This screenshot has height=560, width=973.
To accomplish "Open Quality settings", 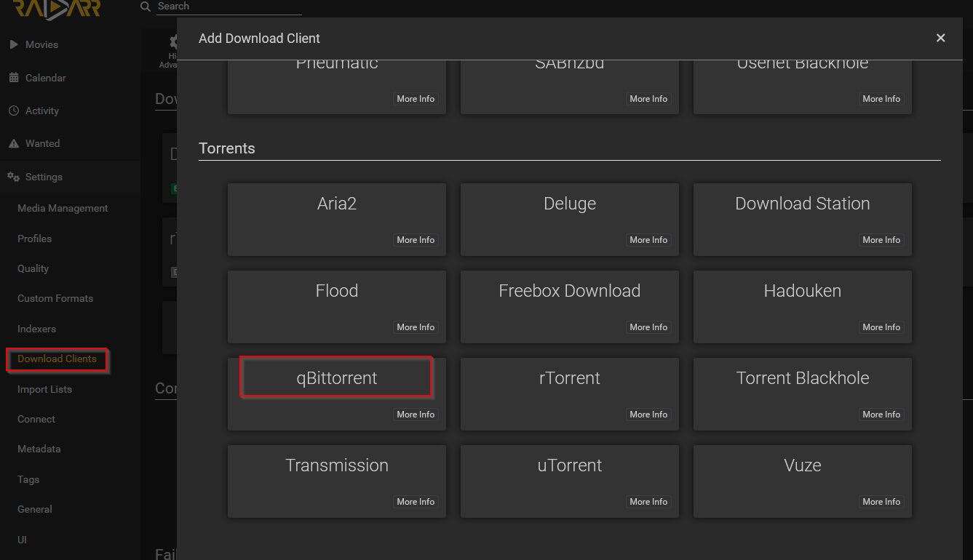I will [33, 268].
